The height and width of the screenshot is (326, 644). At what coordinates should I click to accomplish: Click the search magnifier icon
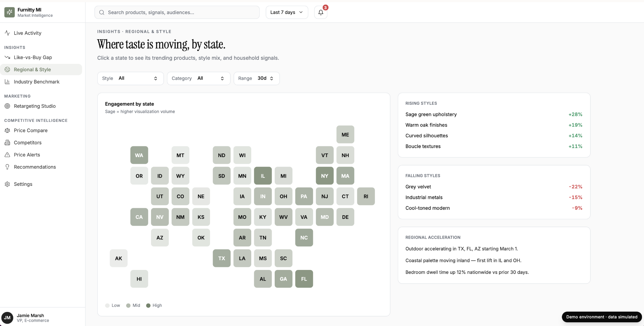(102, 12)
